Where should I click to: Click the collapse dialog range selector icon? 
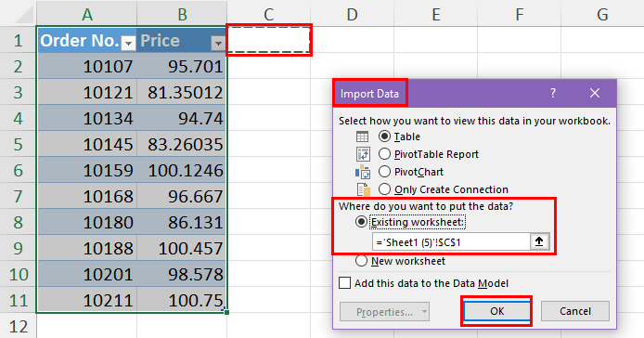pyautogui.click(x=539, y=241)
